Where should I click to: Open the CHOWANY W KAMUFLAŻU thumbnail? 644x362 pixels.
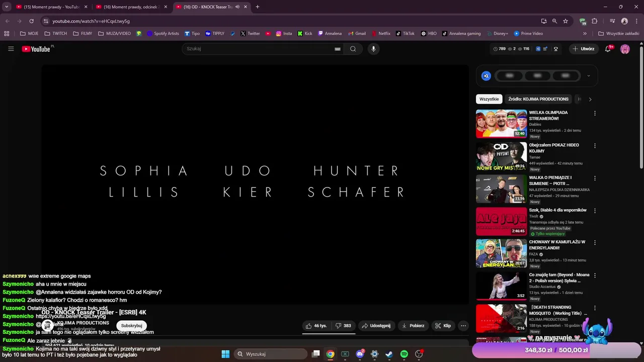point(501,253)
